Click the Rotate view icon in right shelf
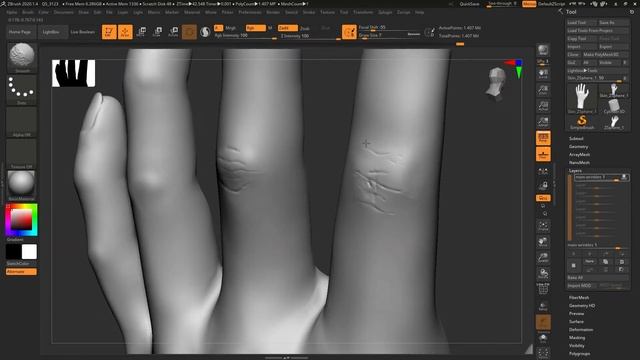The width and height of the screenshot is (640, 360). 543,274
